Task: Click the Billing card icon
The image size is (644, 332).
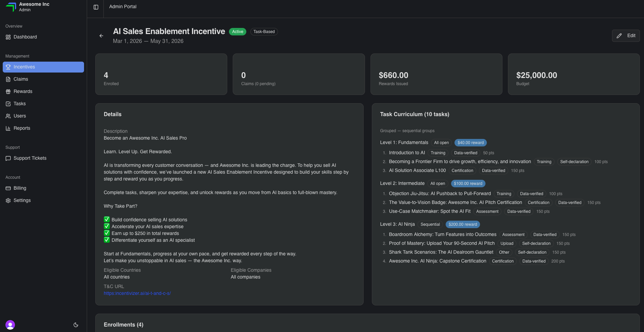Action: click(8, 188)
